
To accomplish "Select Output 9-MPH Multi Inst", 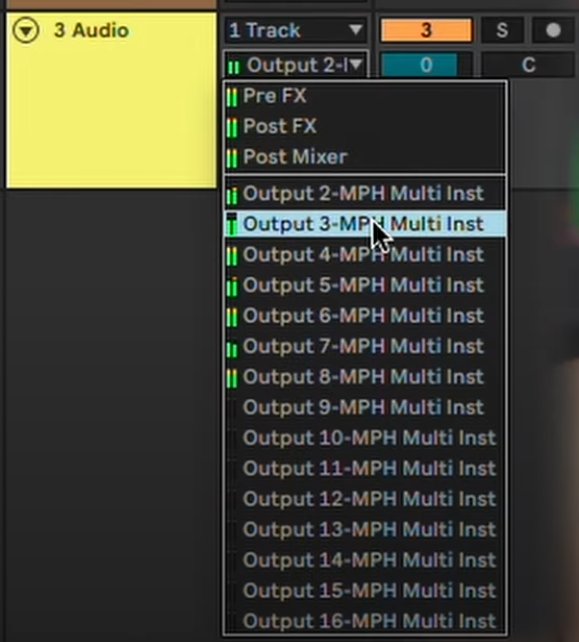I will point(365,407).
